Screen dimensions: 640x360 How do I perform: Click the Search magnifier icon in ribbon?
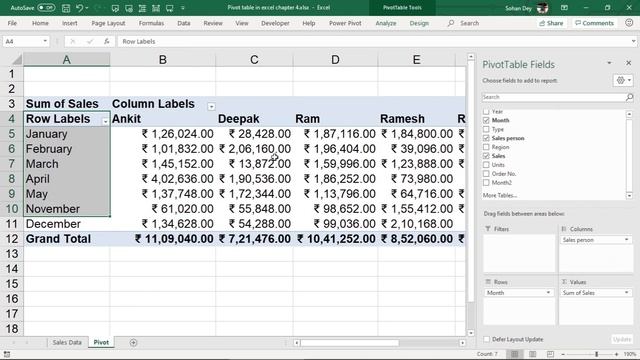(451, 23)
